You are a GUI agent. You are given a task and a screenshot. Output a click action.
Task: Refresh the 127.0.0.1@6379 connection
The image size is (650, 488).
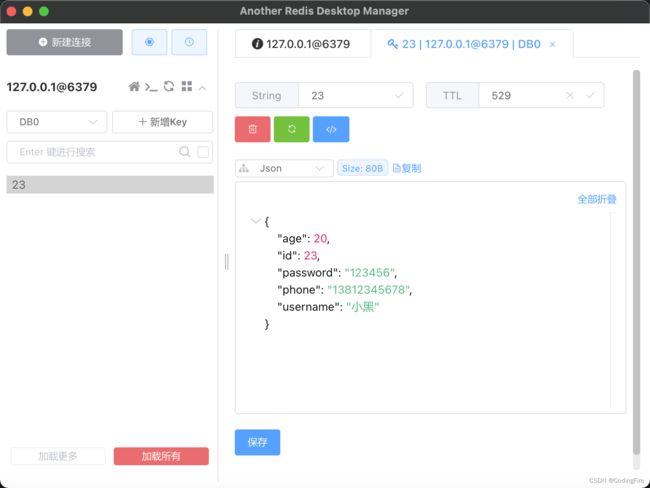point(169,86)
